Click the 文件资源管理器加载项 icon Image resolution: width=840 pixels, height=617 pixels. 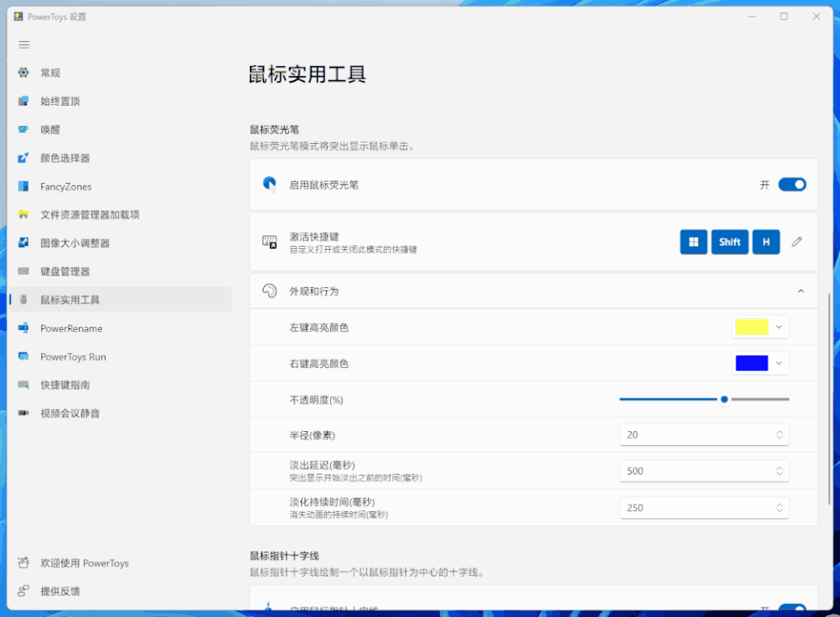coord(23,214)
